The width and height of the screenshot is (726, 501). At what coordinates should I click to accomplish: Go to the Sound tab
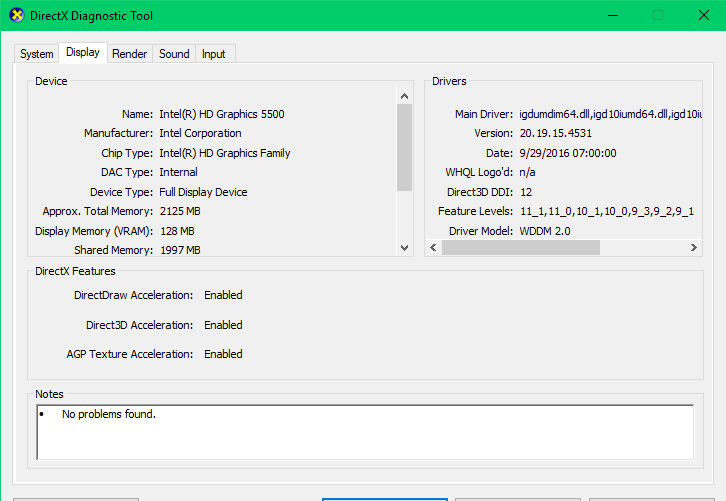(x=174, y=54)
